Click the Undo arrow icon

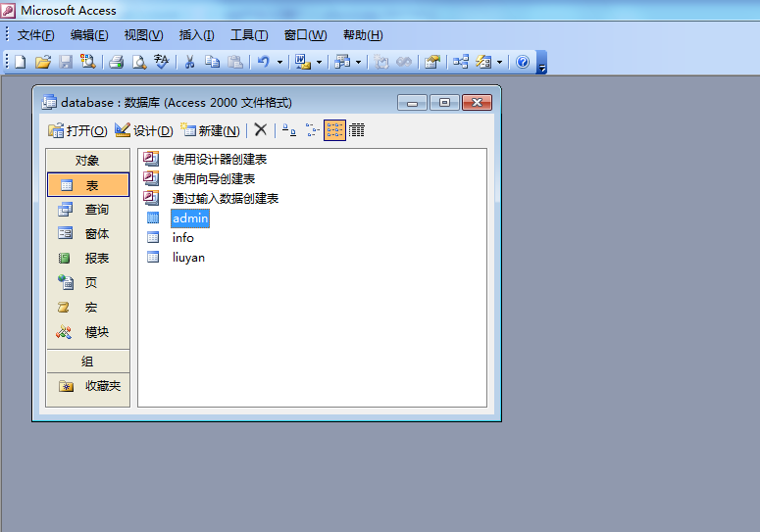[x=263, y=62]
